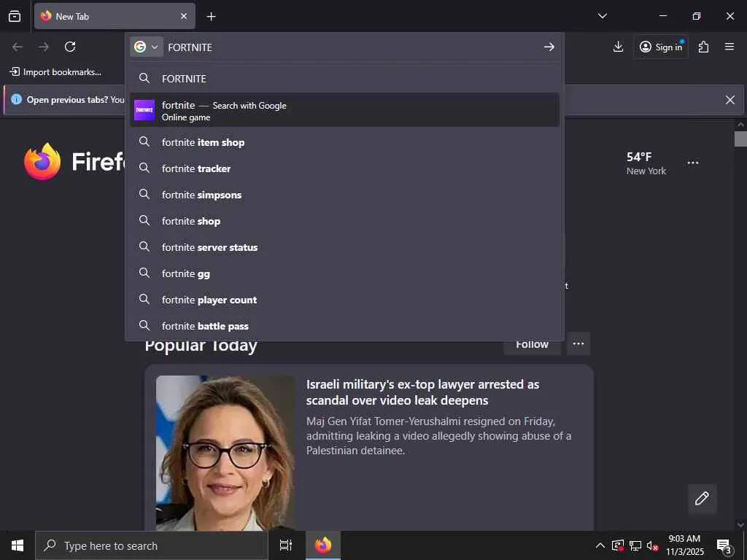The height and width of the screenshot is (560, 747).
Task: Click the scrollbar down arrow
Action: (x=740, y=525)
